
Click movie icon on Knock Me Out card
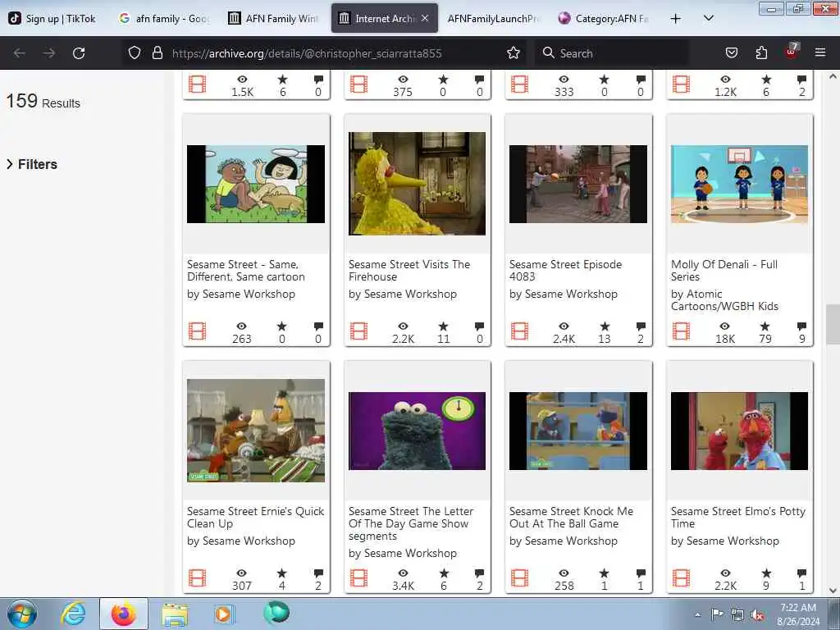[x=519, y=578]
